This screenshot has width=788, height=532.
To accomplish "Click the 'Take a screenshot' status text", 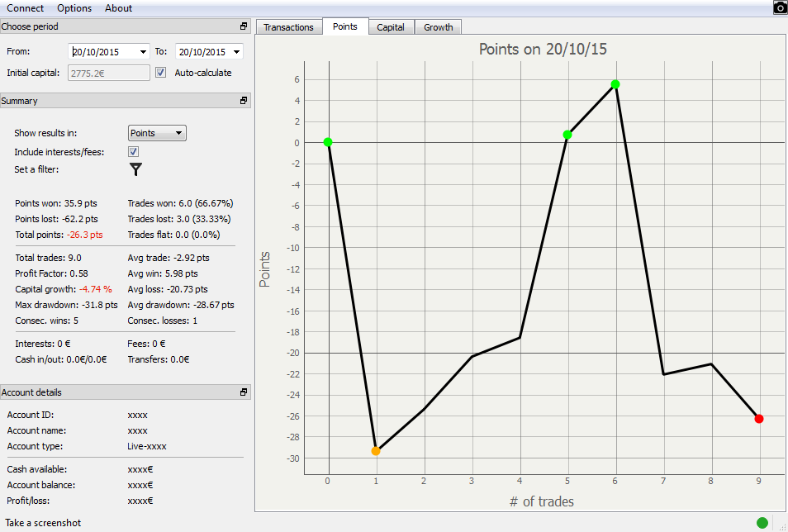I will click(x=43, y=523).
